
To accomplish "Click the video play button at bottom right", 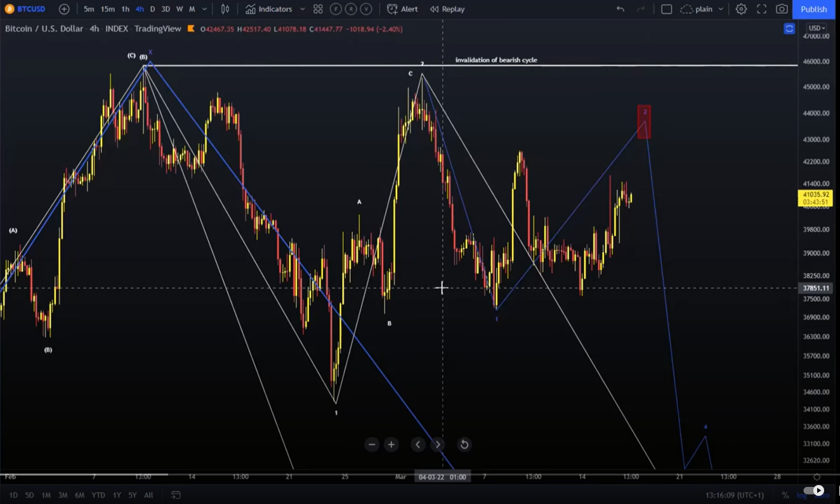I will tap(818, 490).
